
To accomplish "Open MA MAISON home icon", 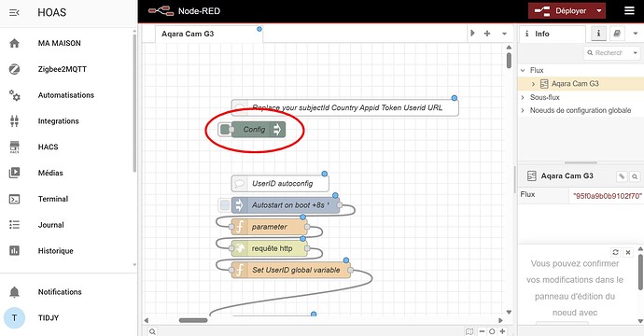I will tap(14, 43).
